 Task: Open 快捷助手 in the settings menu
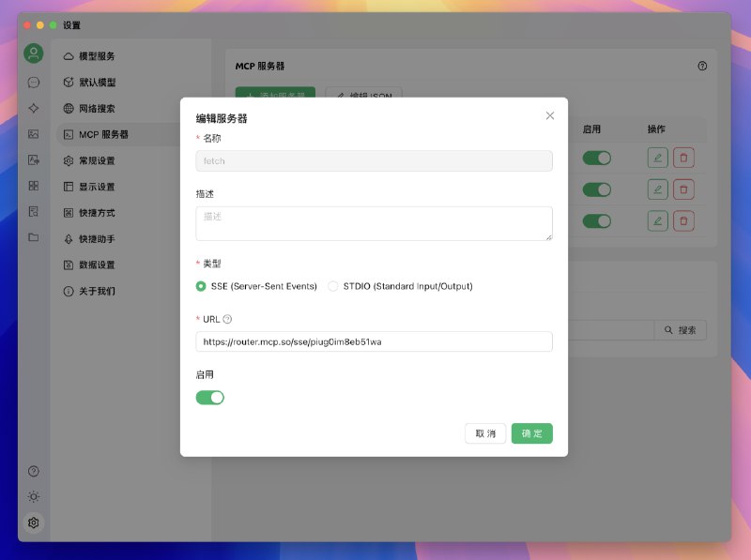coord(132,239)
